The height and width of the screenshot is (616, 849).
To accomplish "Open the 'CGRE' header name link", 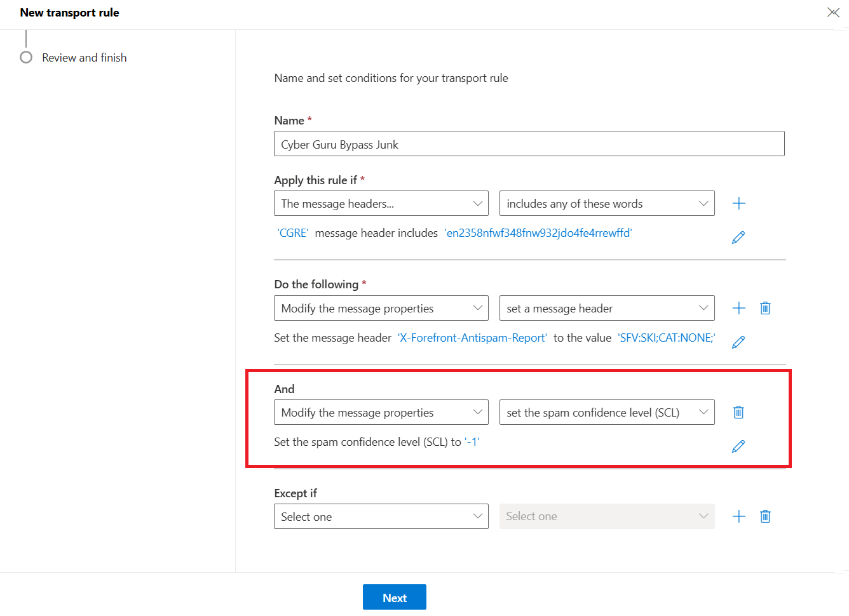I will pyautogui.click(x=293, y=233).
